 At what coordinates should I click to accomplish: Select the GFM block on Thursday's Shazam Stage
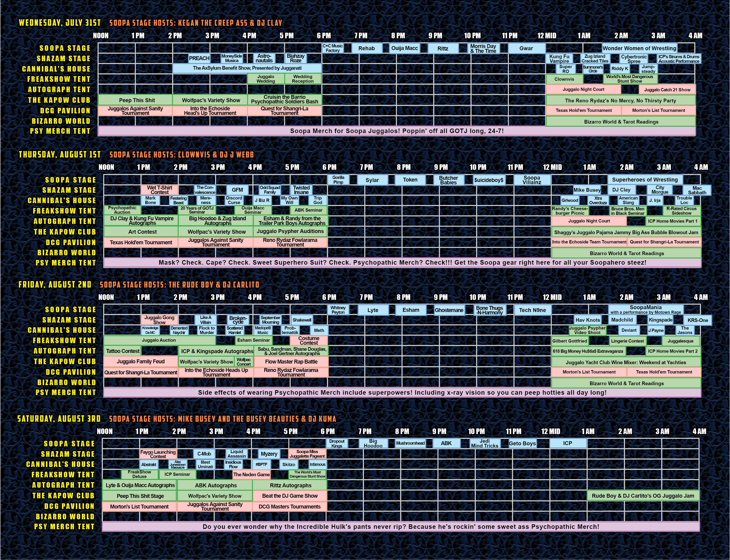(x=237, y=190)
